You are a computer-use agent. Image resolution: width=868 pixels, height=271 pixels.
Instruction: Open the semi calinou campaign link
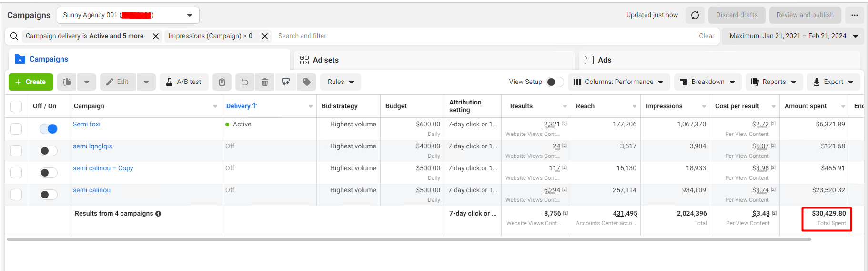tap(91, 190)
